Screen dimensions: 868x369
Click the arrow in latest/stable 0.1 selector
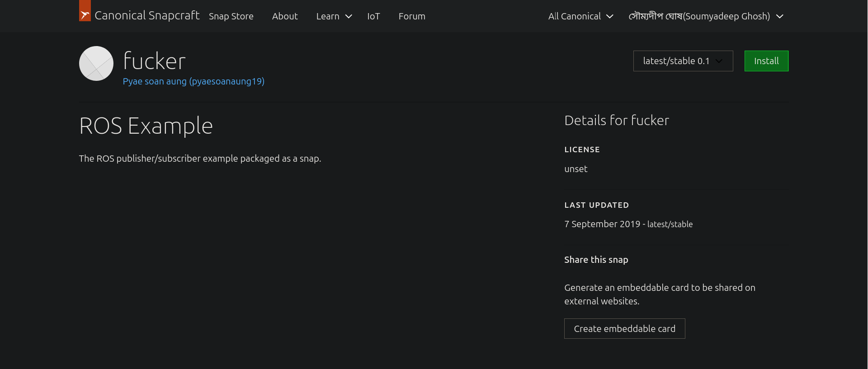[719, 61]
